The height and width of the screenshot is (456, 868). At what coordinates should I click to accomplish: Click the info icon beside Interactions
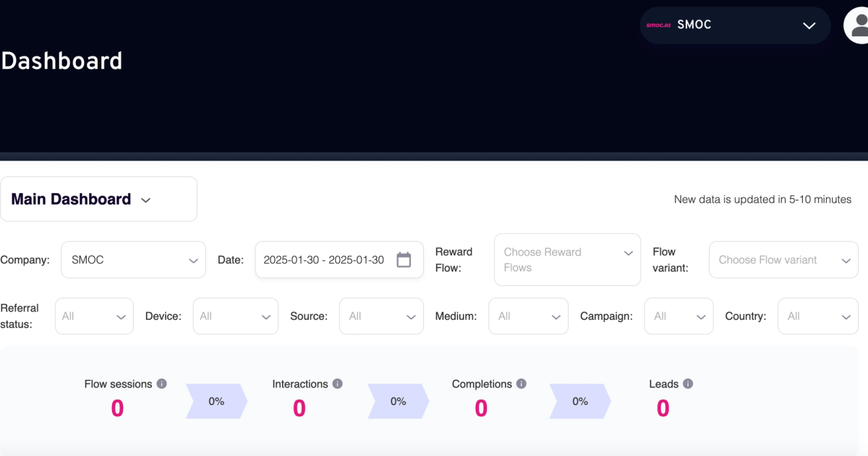(338, 384)
